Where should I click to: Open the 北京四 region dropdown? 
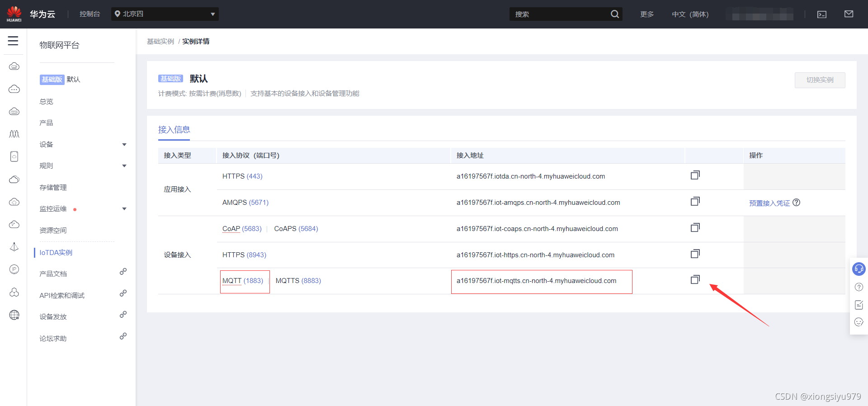[165, 14]
